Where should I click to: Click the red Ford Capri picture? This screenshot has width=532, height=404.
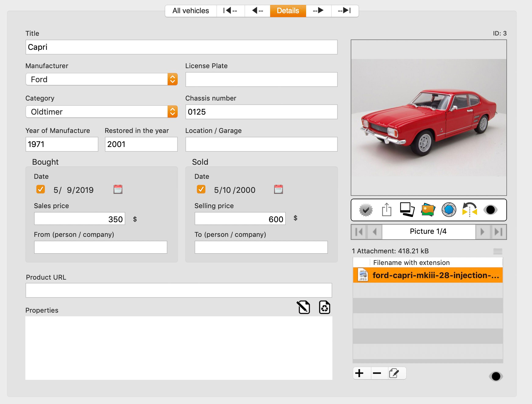click(x=429, y=118)
